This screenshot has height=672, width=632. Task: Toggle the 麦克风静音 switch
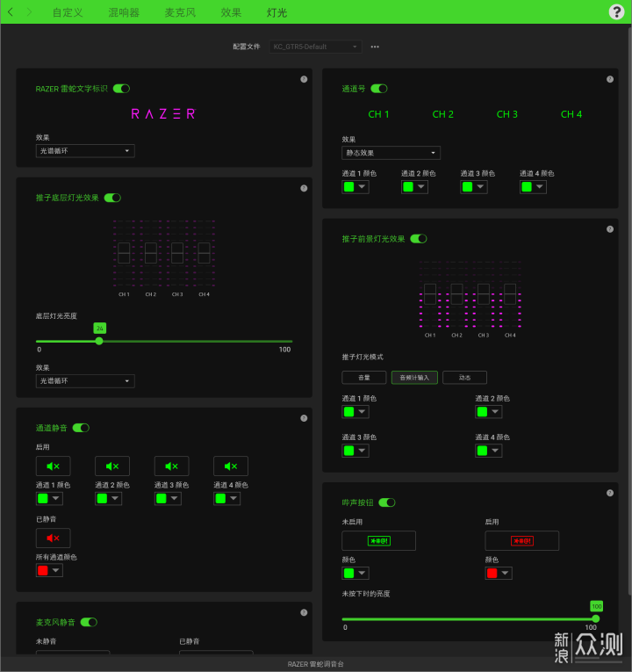89,622
